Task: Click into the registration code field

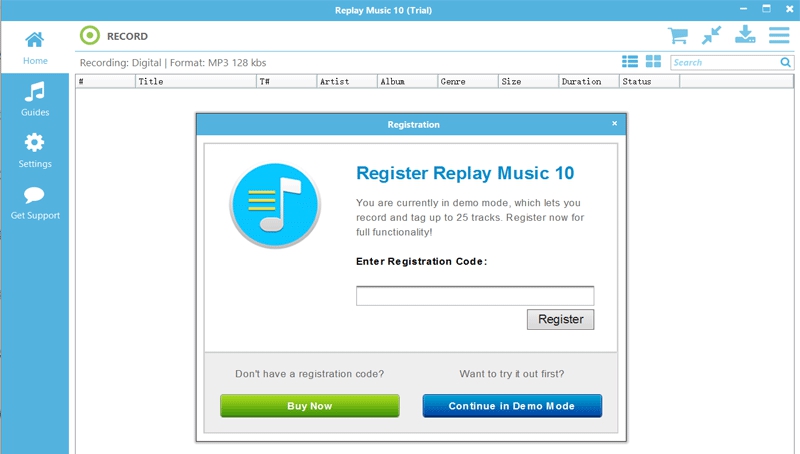Action: pyautogui.click(x=475, y=296)
